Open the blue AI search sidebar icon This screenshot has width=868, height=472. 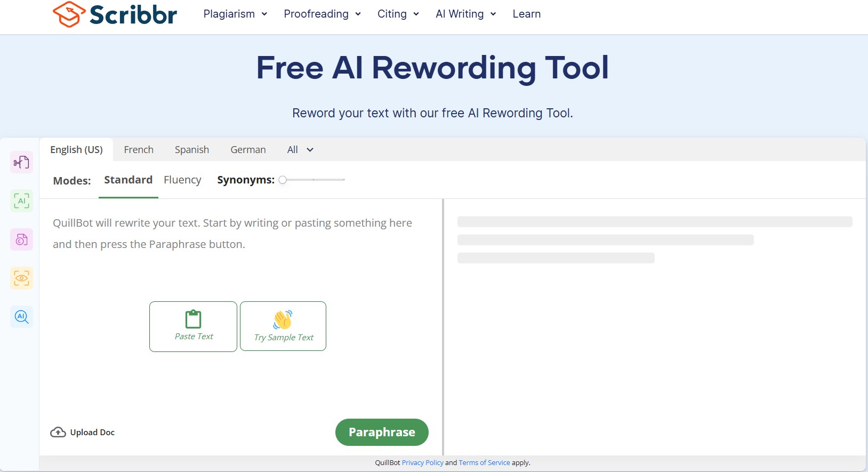[x=22, y=317]
